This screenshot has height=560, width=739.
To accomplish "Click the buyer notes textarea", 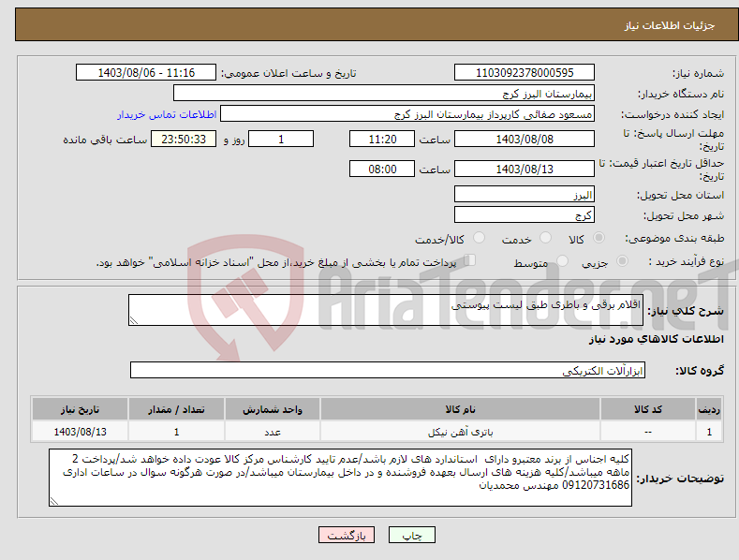I will coord(340,478).
